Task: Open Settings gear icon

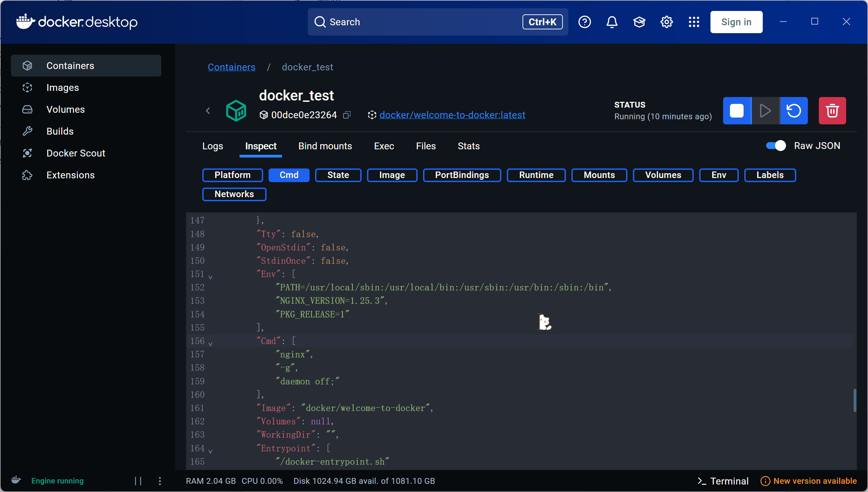Action: [x=666, y=22]
